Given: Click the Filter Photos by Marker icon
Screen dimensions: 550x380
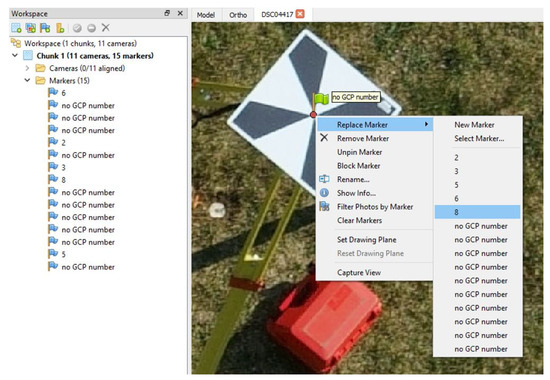Looking at the screenshot, I should tap(324, 206).
